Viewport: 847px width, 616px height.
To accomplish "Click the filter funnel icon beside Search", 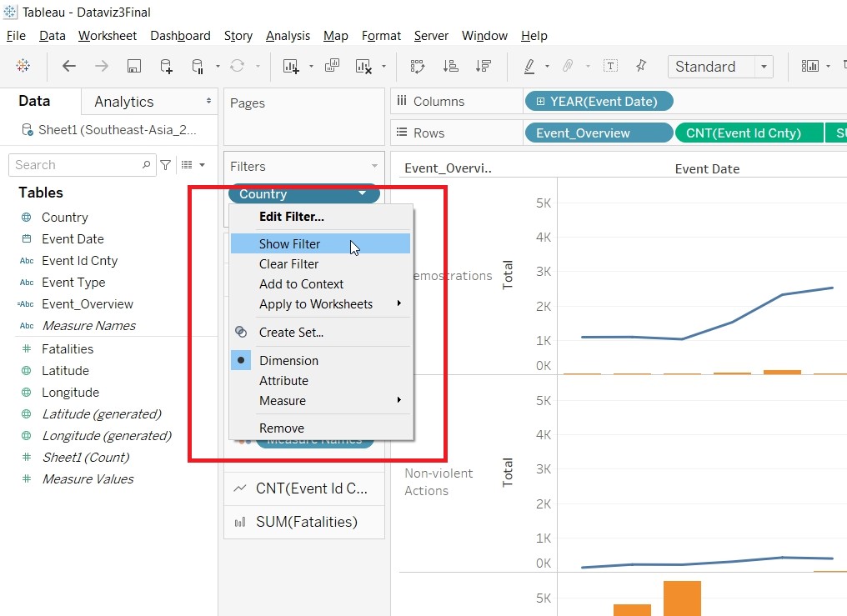I will click(165, 165).
